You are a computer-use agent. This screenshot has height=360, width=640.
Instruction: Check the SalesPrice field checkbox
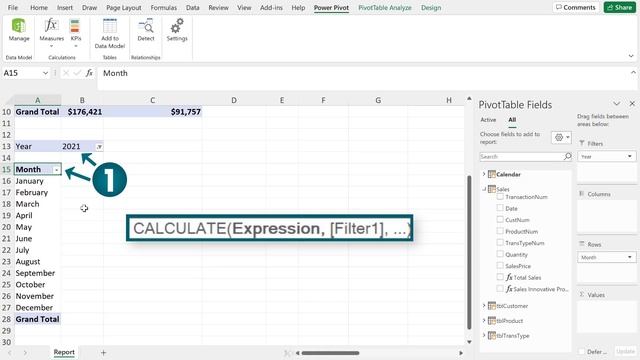coord(500,265)
